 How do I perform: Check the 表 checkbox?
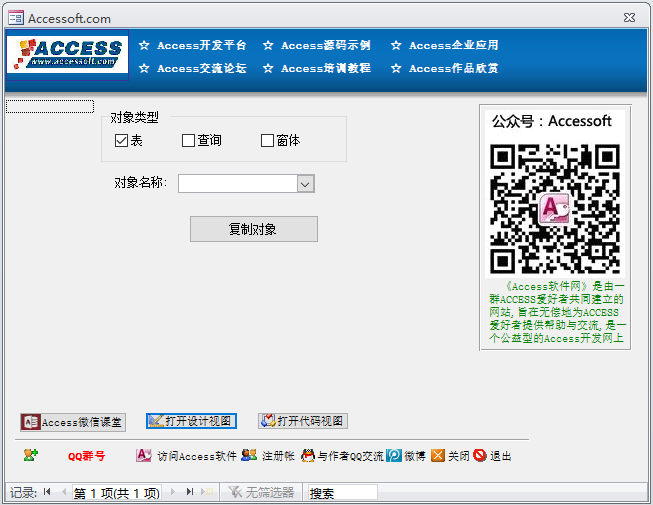121,141
